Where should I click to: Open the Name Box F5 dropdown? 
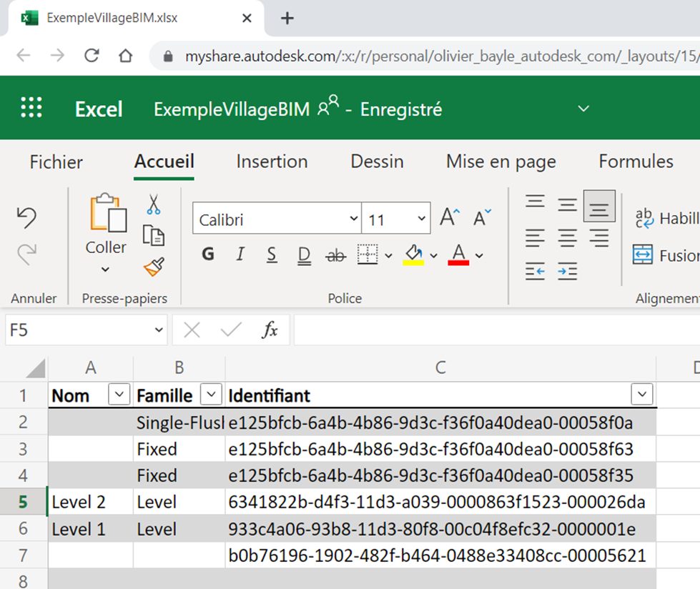coord(159,330)
